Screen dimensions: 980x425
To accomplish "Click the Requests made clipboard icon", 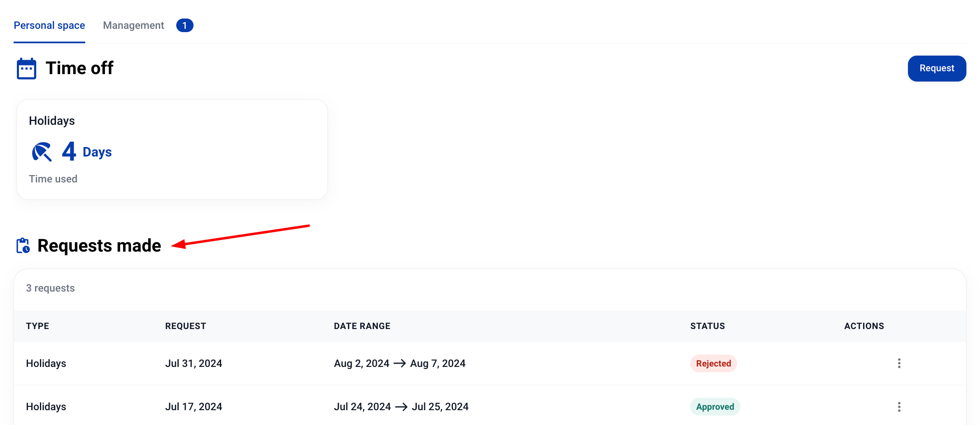I will click(x=23, y=246).
